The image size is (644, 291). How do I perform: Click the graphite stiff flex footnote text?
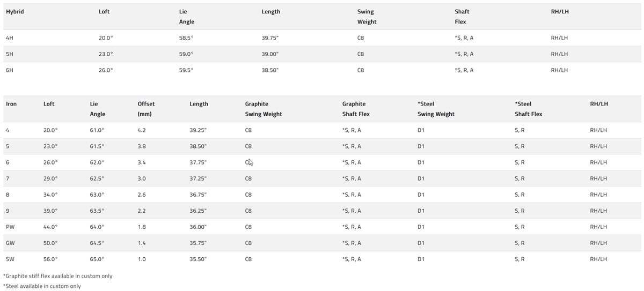(58, 276)
